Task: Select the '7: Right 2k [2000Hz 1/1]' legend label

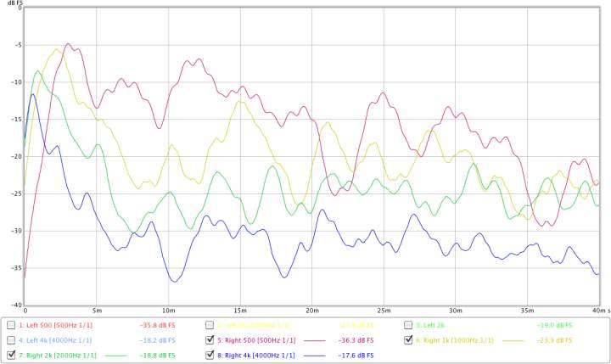Action: point(58,356)
